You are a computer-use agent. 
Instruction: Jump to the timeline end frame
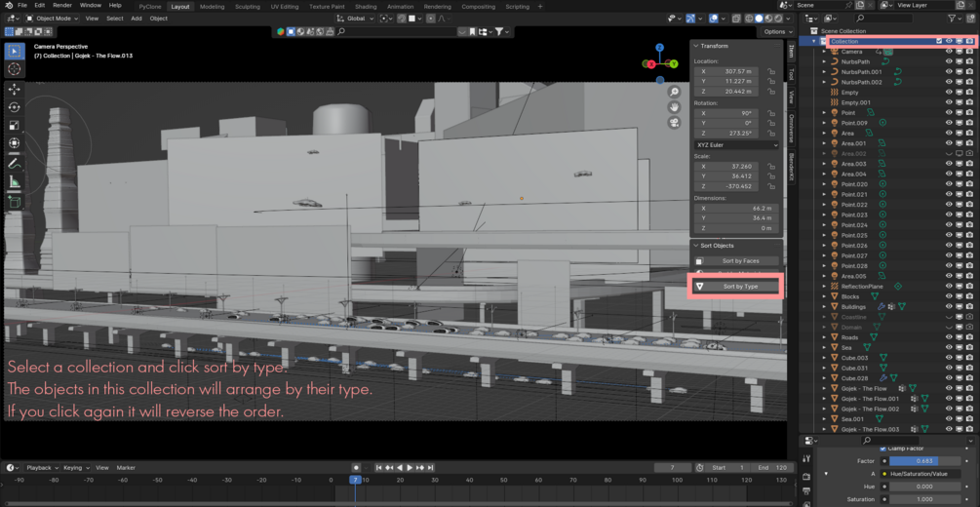431,468
